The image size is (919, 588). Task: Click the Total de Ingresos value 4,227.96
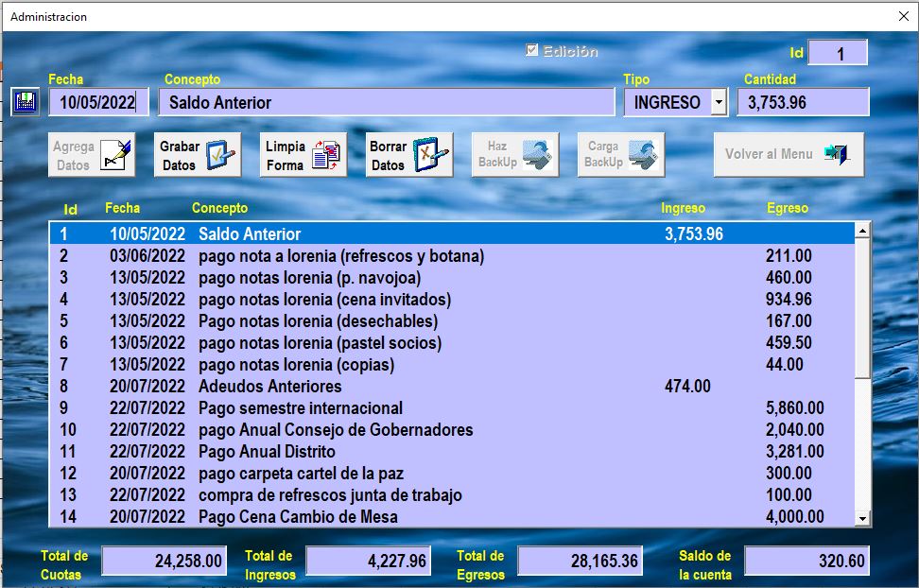tap(368, 561)
